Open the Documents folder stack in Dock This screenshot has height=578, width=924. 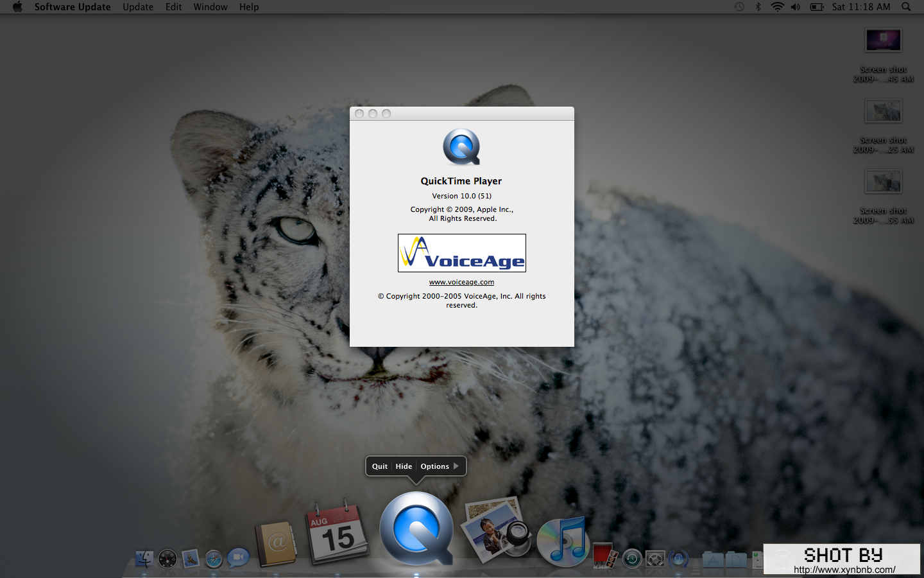point(736,559)
